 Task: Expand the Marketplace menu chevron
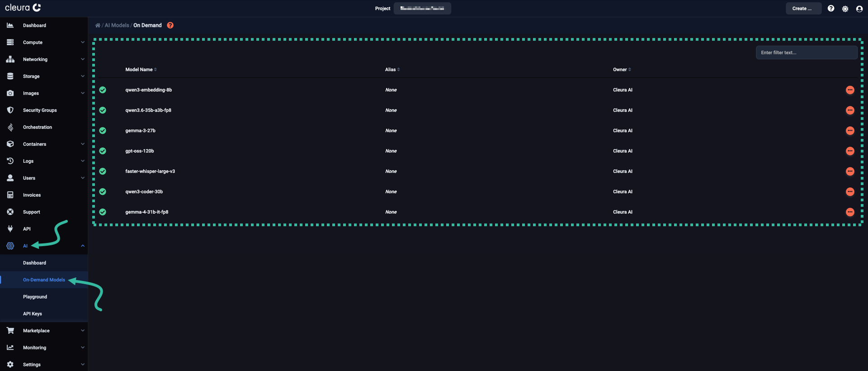(x=83, y=331)
